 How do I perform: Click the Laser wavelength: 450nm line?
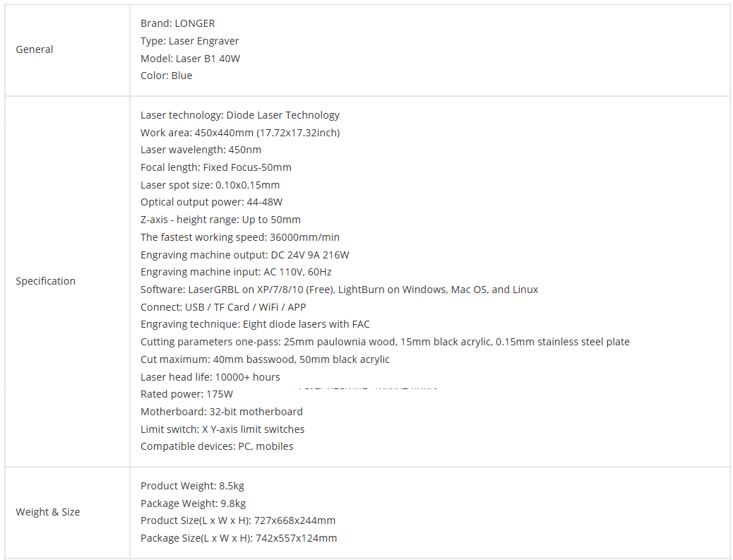pos(201,150)
